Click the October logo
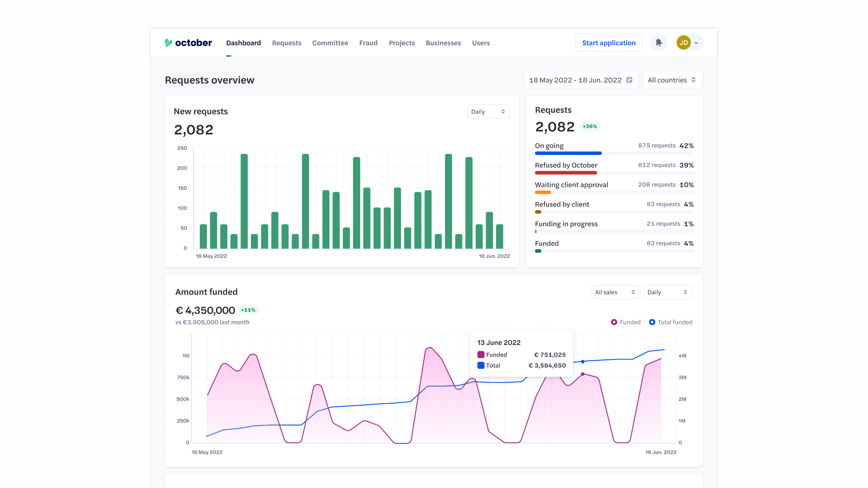Image resolution: width=868 pixels, height=488 pixels. 188,42
